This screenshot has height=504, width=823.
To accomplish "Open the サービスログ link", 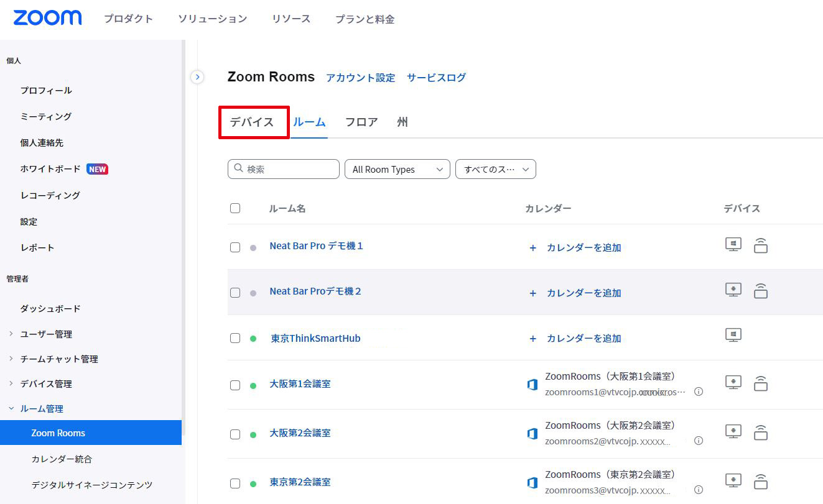I will click(436, 78).
